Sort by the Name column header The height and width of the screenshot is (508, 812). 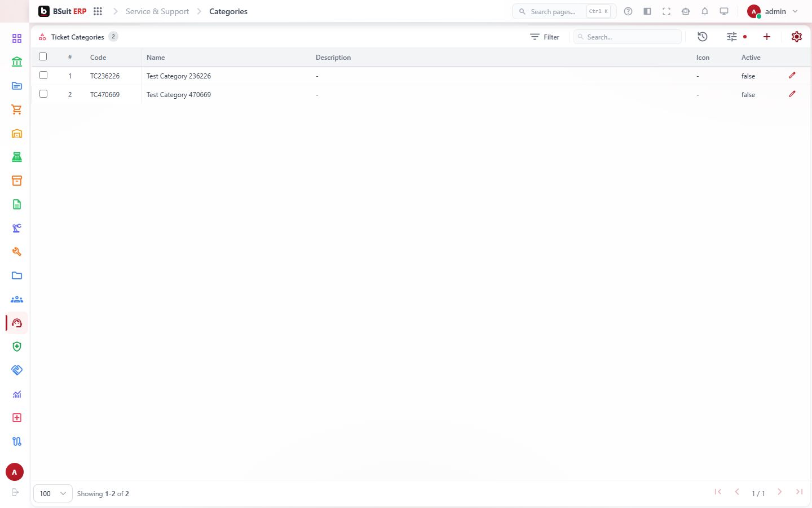pyautogui.click(x=156, y=58)
